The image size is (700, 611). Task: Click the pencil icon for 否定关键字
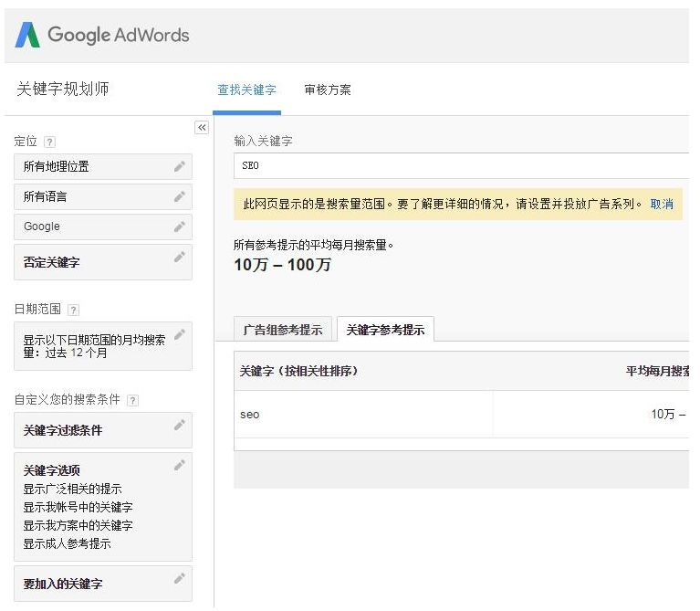pos(180,257)
